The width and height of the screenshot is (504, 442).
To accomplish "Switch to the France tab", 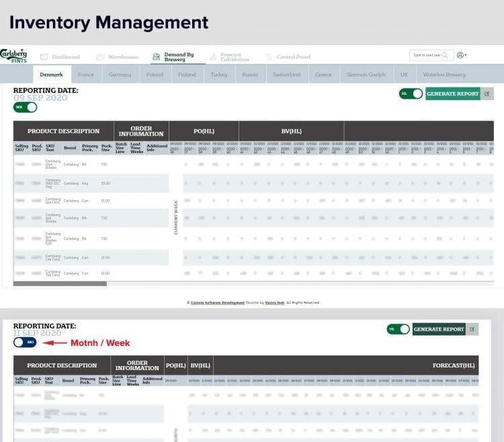I will [86, 75].
